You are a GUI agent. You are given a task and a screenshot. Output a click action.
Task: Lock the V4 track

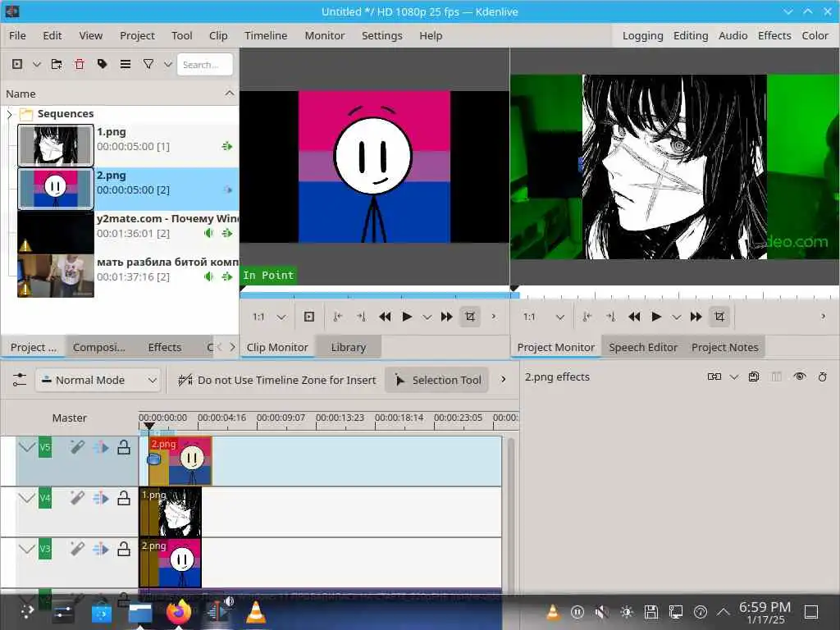tap(124, 498)
